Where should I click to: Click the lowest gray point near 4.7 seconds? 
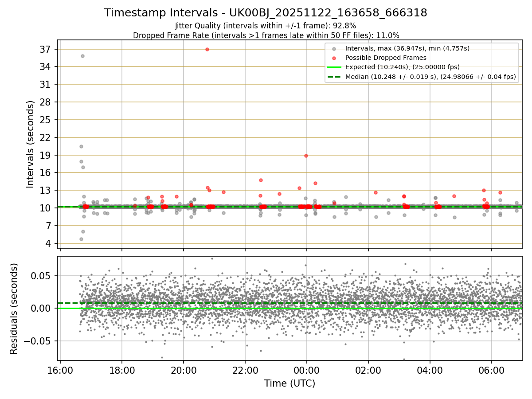coord(81,239)
